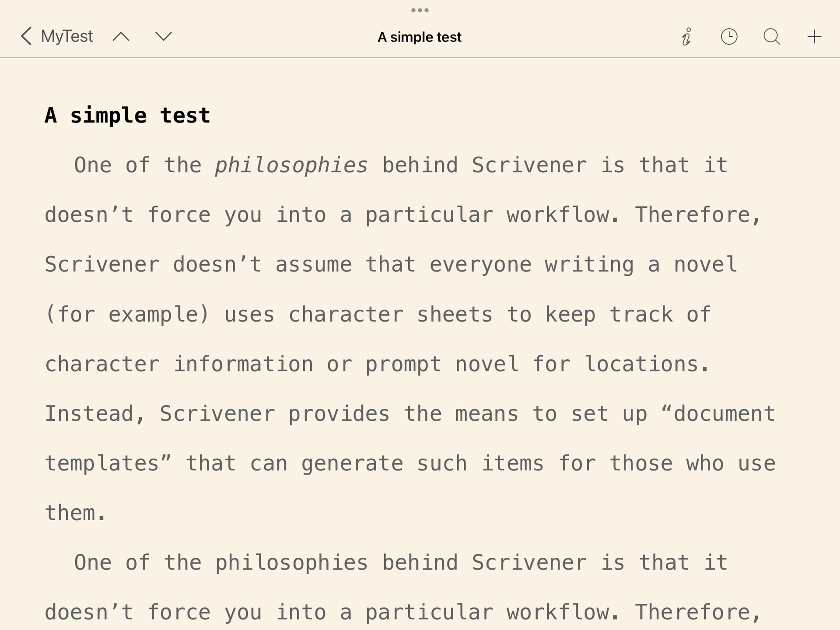Go to previous document with up arrow
Image resolution: width=840 pixels, height=630 pixels.
pos(121,36)
